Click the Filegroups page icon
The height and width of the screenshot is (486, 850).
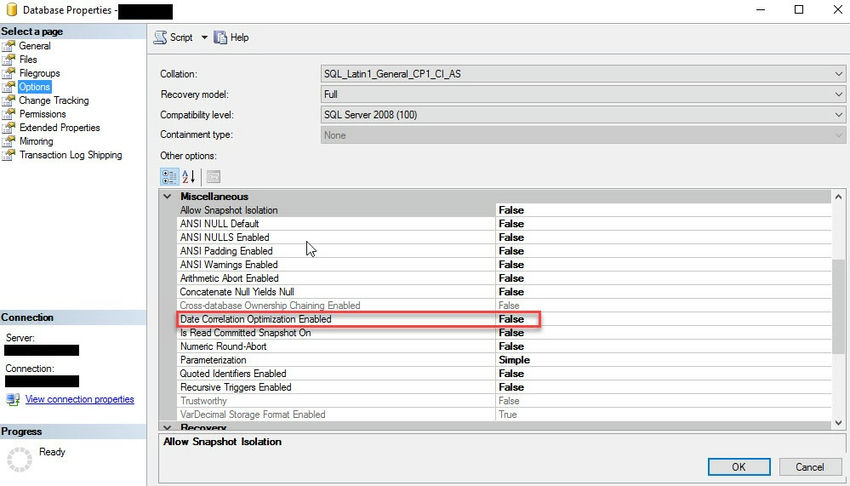tap(9, 73)
